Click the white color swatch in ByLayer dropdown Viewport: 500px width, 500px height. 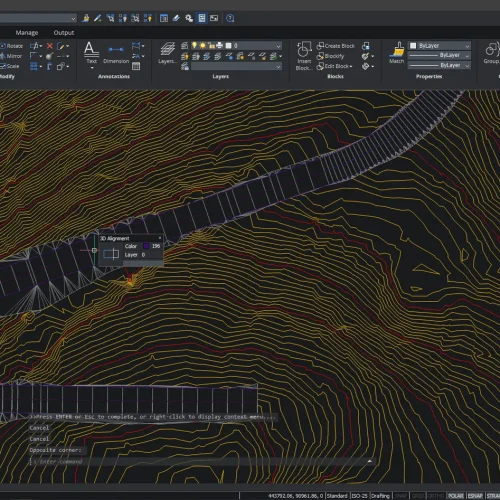tap(413, 46)
